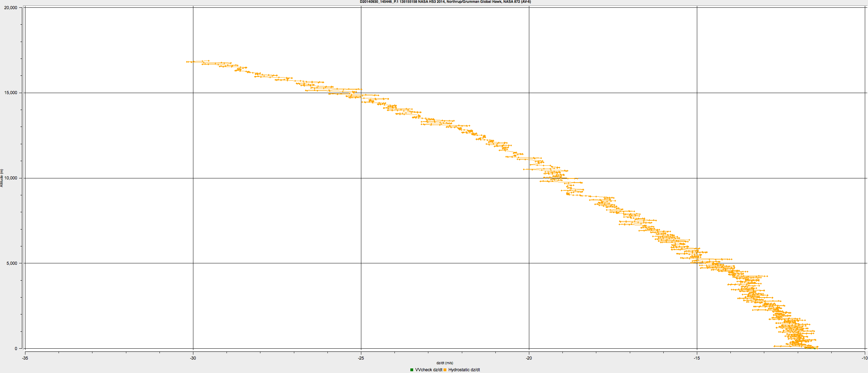
Task: Click the -15 x-axis tick label
Action: coord(697,358)
